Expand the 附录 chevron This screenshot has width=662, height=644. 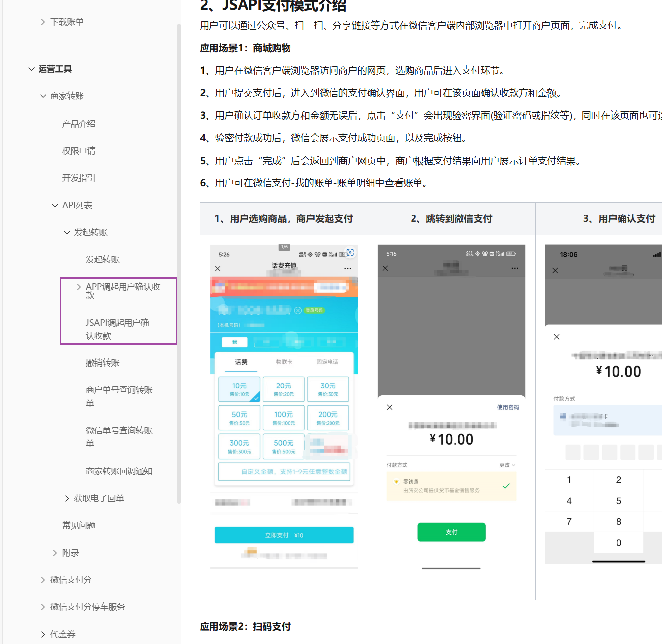(55, 553)
